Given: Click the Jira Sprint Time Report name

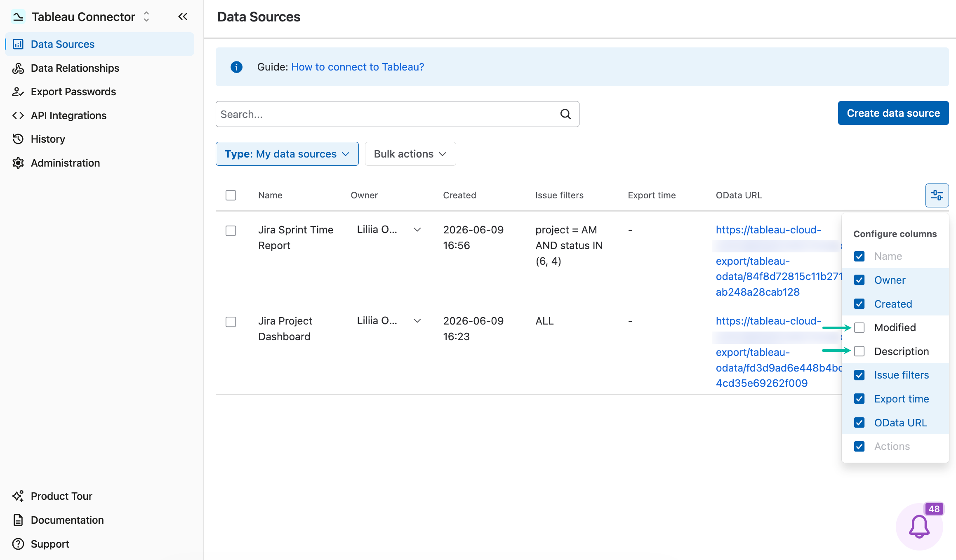Looking at the screenshot, I should [296, 238].
